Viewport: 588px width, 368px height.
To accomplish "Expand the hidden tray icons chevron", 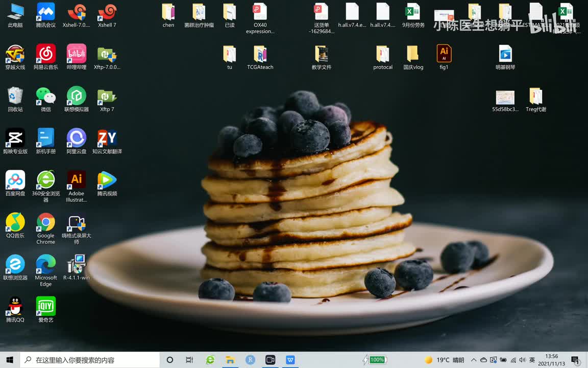I will [474, 360].
